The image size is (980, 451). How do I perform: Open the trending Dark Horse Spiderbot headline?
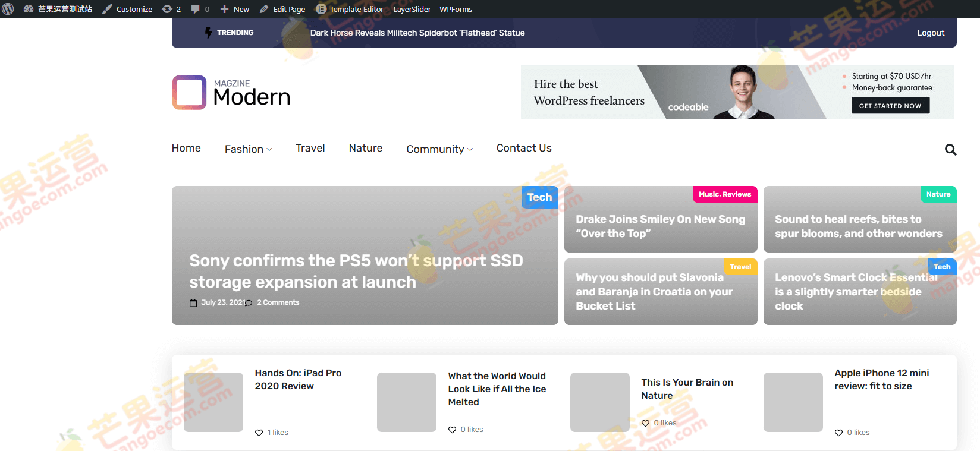click(417, 33)
